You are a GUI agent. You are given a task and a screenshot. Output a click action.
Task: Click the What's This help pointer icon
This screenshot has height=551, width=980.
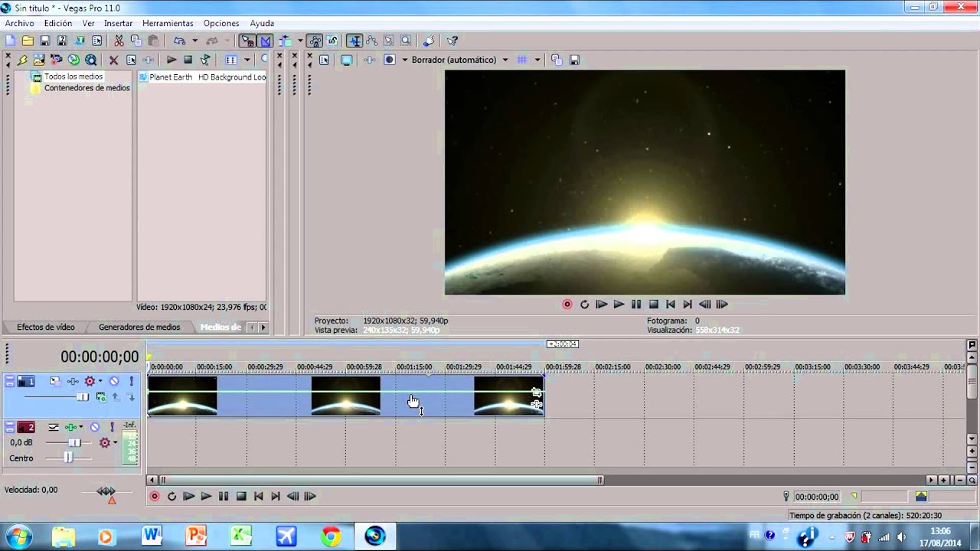coord(452,41)
